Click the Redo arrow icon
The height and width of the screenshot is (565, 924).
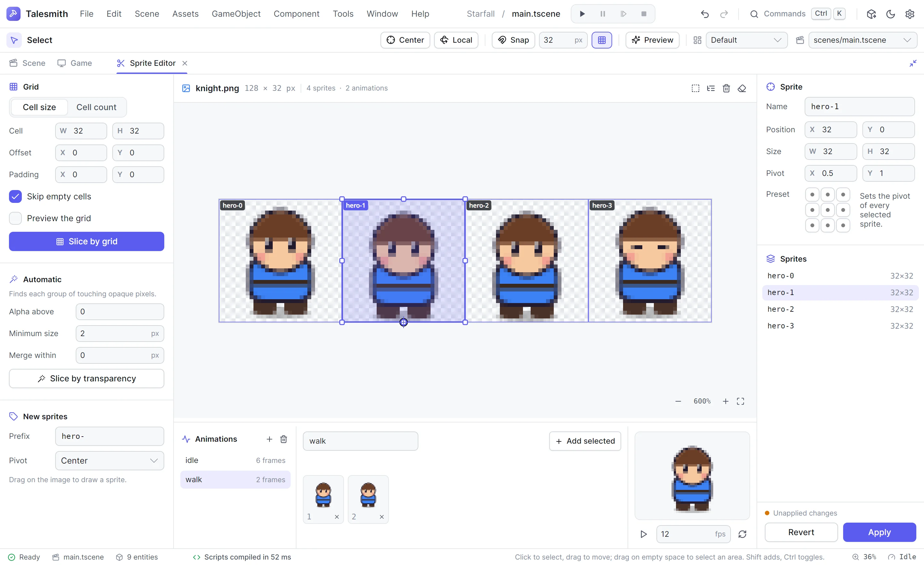coord(724,14)
